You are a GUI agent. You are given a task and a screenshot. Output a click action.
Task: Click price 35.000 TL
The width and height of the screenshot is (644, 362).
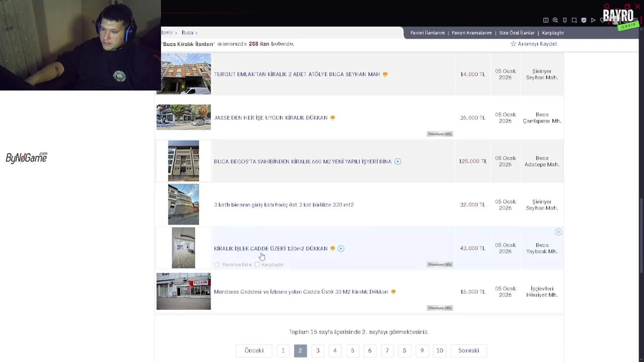[x=472, y=118]
